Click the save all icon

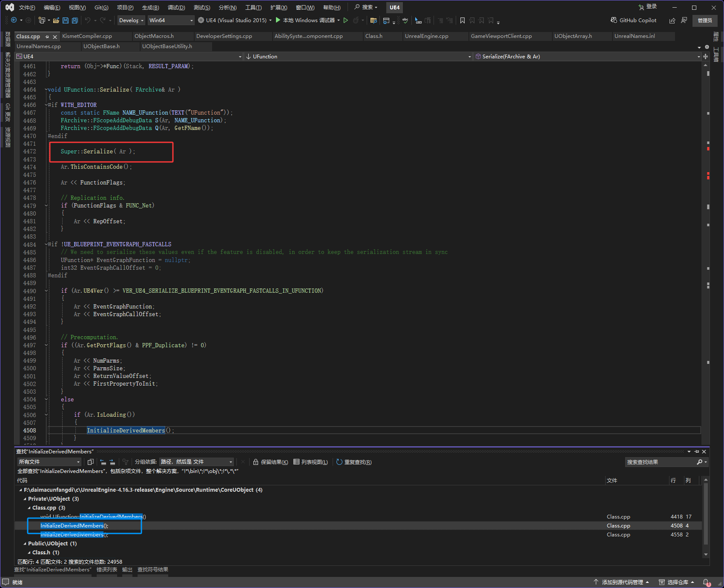point(75,20)
